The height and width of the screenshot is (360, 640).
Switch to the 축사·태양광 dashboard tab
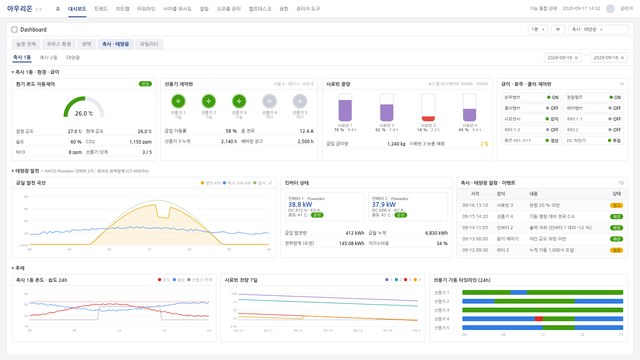click(x=116, y=44)
